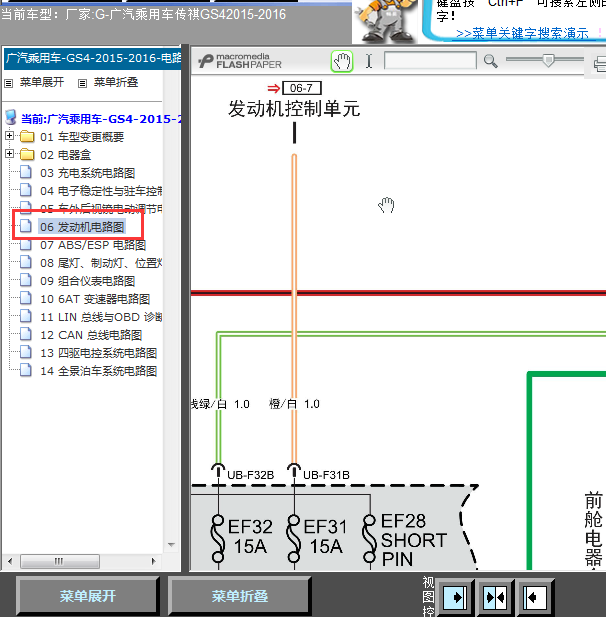Open 12 CAN 总线电路图 entry
Viewport: 606px width, 617px height.
(91, 335)
